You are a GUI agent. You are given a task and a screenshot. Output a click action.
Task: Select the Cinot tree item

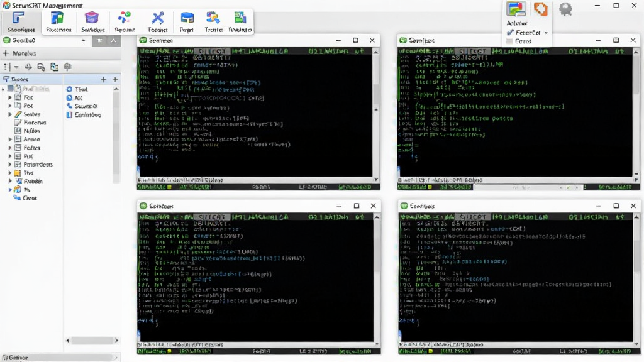coord(25,198)
